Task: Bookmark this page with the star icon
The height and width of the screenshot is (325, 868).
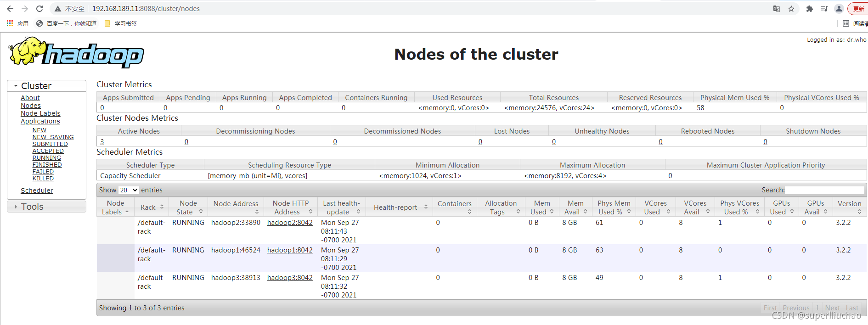Action: (791, 9)
